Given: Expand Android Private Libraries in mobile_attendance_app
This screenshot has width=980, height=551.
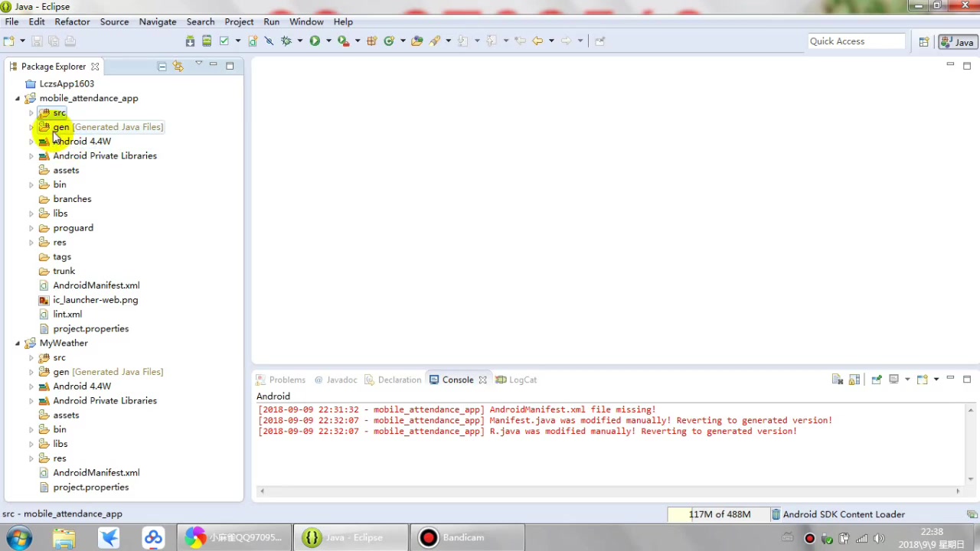Looking at the screenshot, I should click(x=31, y=156).
